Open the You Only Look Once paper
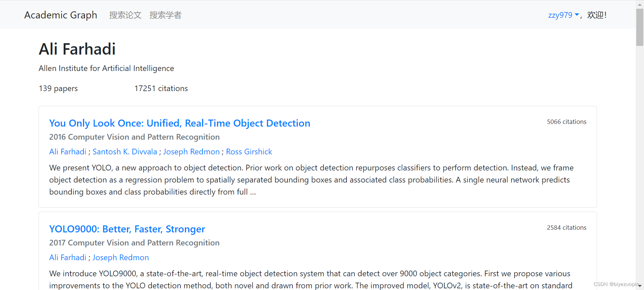 180,123
